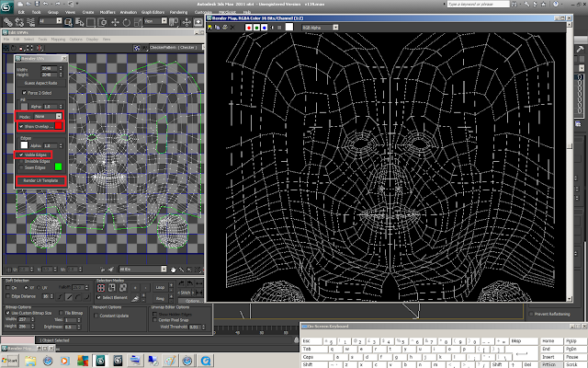Open the selection filter All dropdown

[51, 21]
